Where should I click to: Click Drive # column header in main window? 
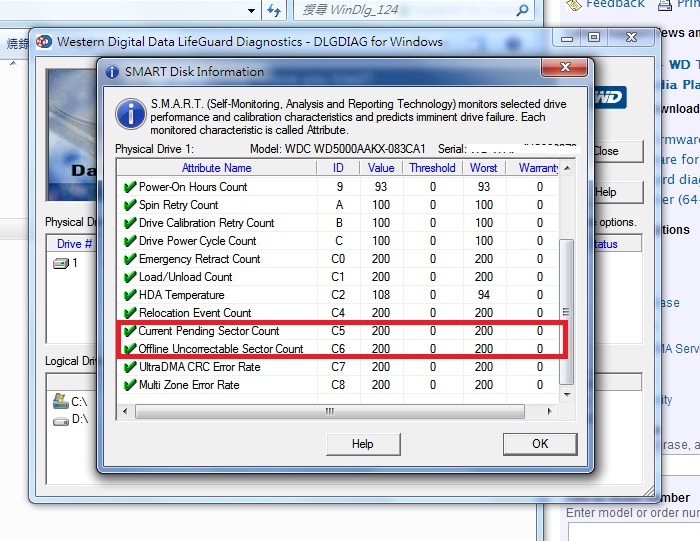(75, 244)
